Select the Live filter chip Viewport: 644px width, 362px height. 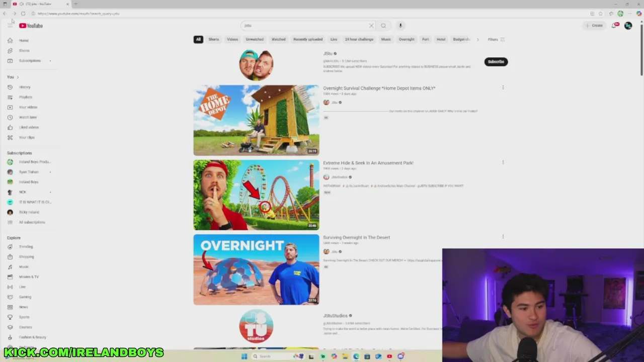click(x=334, y=39)
